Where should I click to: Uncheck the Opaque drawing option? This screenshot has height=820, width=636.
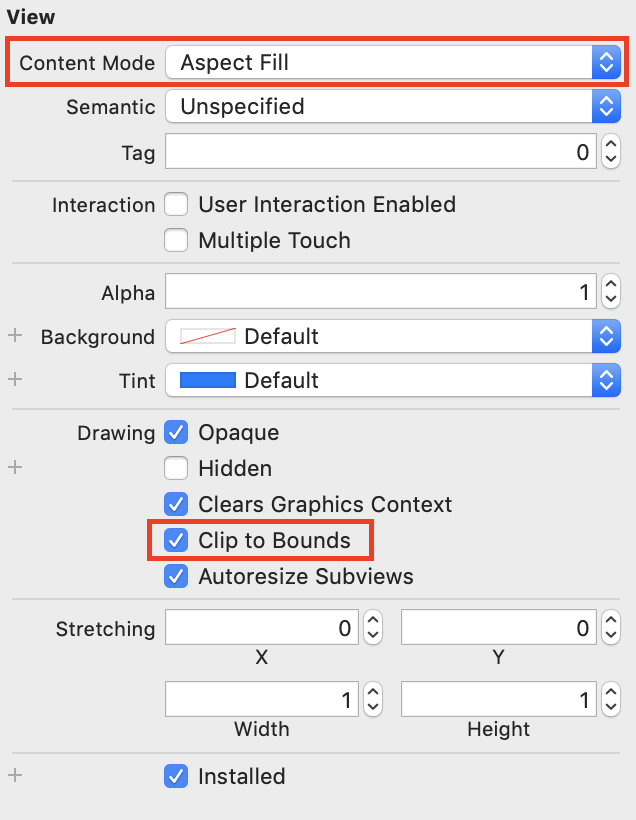pos(176,433)
